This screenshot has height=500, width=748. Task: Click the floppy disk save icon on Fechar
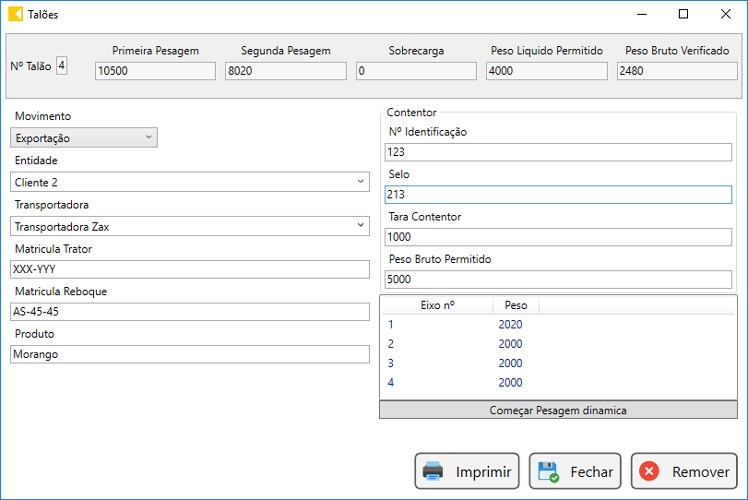click(x=548, y=471)
